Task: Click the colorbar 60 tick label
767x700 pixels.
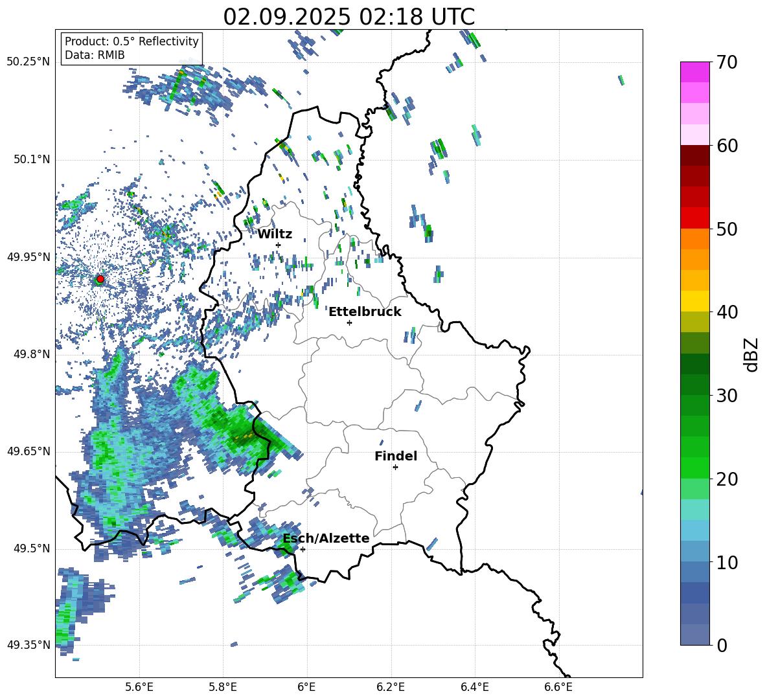Action: 727,146
